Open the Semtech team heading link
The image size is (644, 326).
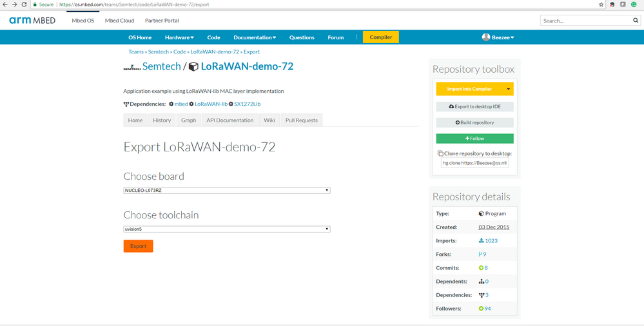[x=161, y=66]
